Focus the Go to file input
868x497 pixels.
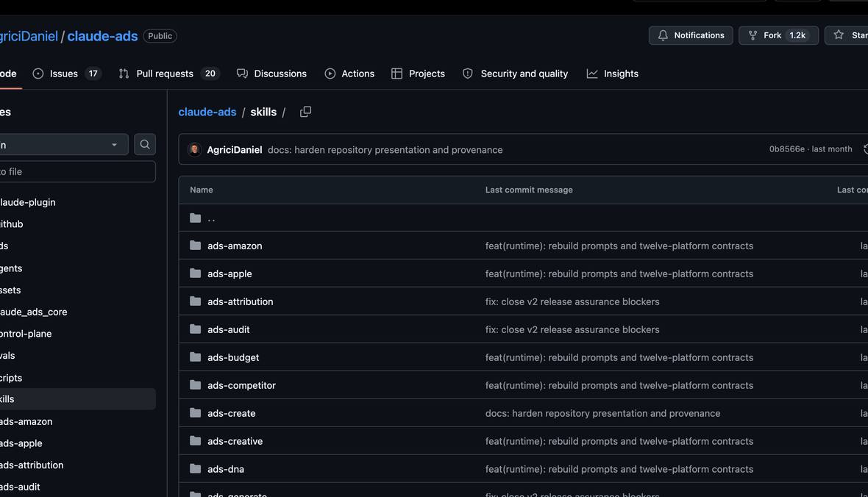(76, 171)
